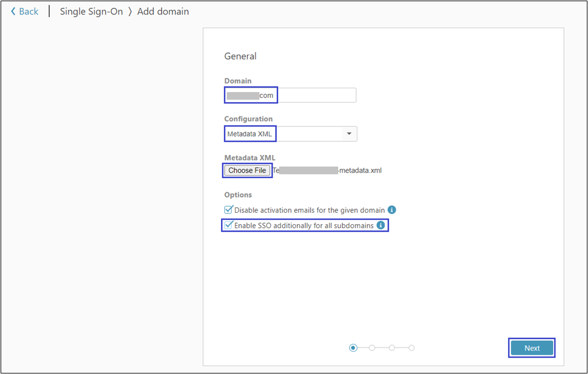
Task: Jump to the second wizard step dot
Action: [372, 348]
